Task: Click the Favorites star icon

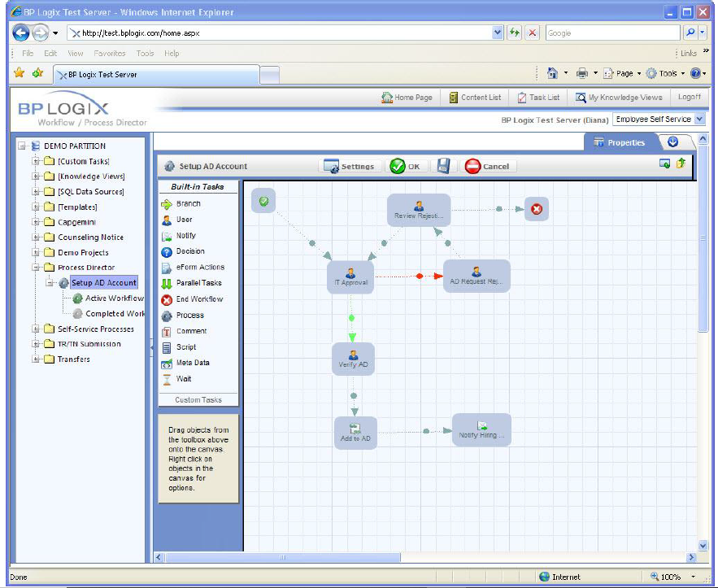Action: click(x=20, y=73)
